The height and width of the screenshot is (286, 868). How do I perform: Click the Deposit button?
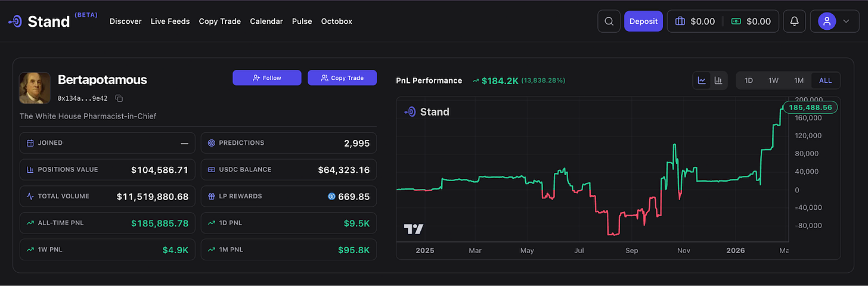(x=643, y=21)
